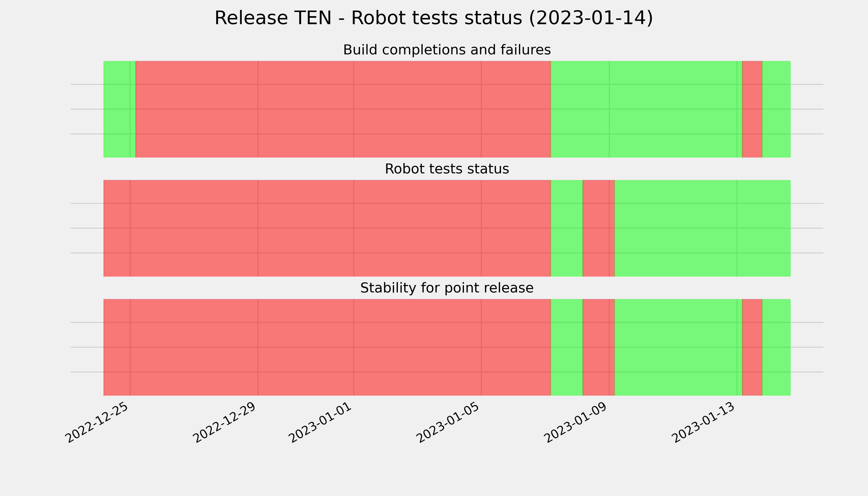The height and width of the screenshot is (496, 868).
Task: Click the large red region in Stability chart
Action: click(327, 347)
